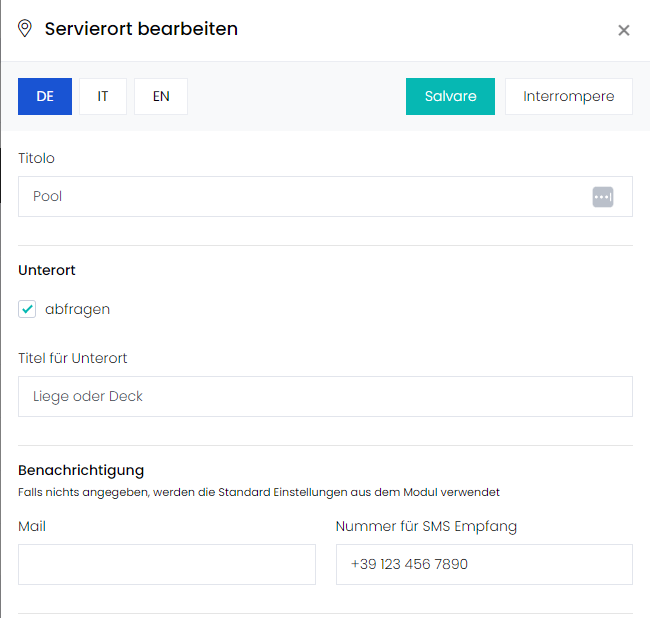This screenshot has height=618, width=650.
Task: Click the location pin icon beside the title
Action: (25, 29)
